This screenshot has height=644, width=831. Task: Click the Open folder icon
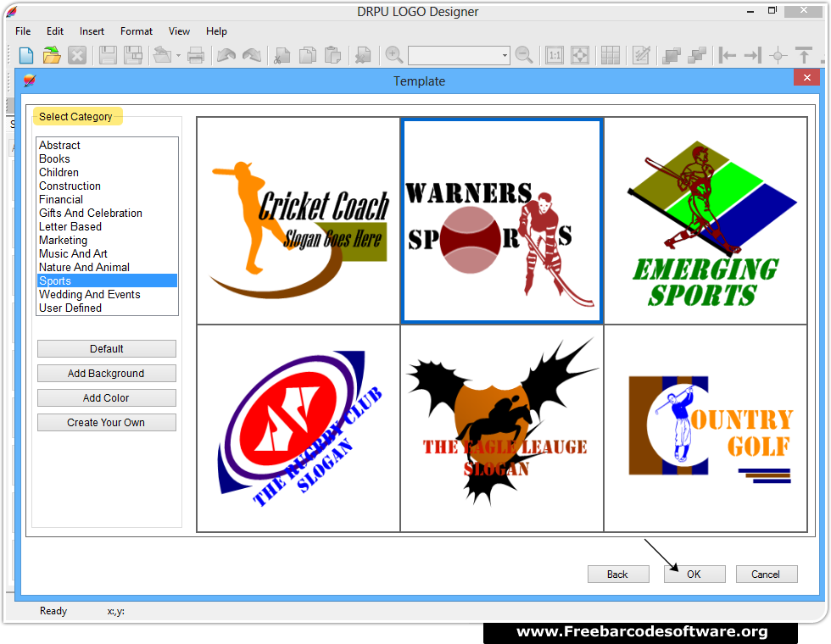(x=52, y=55)
